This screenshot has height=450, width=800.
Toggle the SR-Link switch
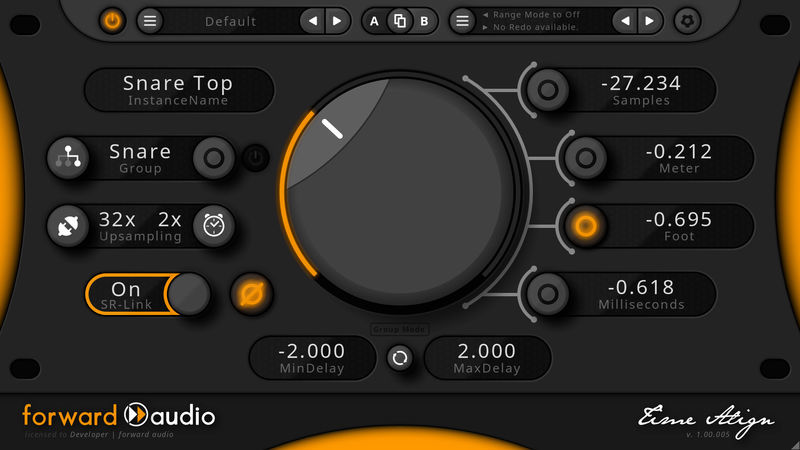(148, 294)
